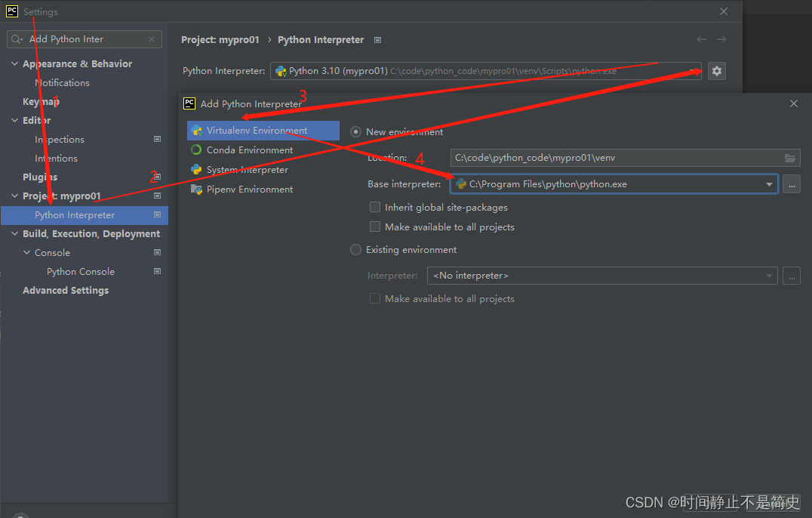Browse folder for venv Location
The width and height of the screenshot is (812, 518).
pyautogui.click(x=789, y=158)
